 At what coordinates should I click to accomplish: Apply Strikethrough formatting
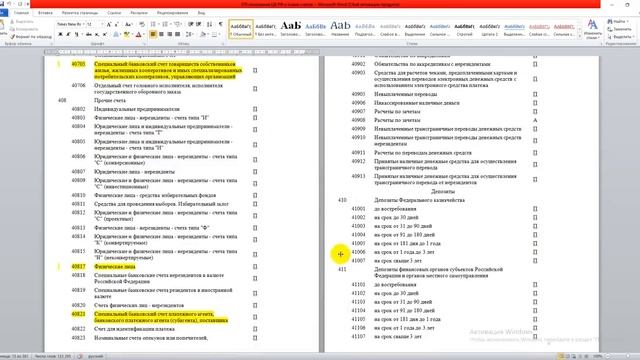[x=89, y=35]
